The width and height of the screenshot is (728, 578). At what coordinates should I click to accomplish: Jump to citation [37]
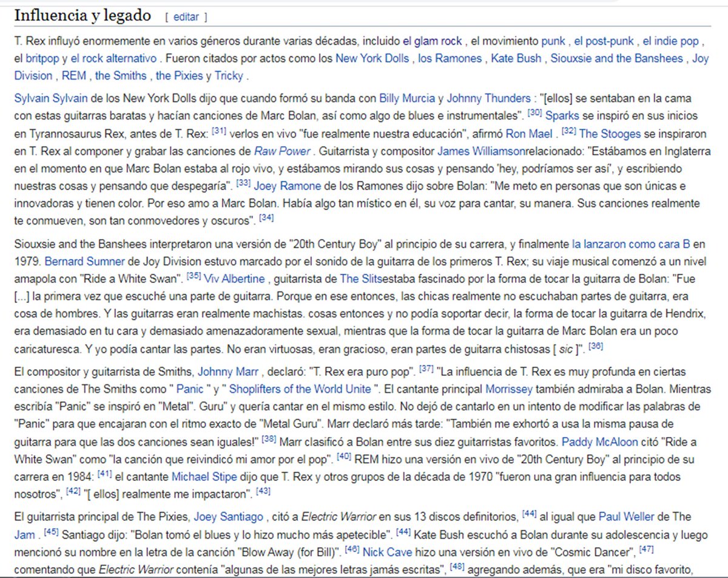click(x=428, y=368)
